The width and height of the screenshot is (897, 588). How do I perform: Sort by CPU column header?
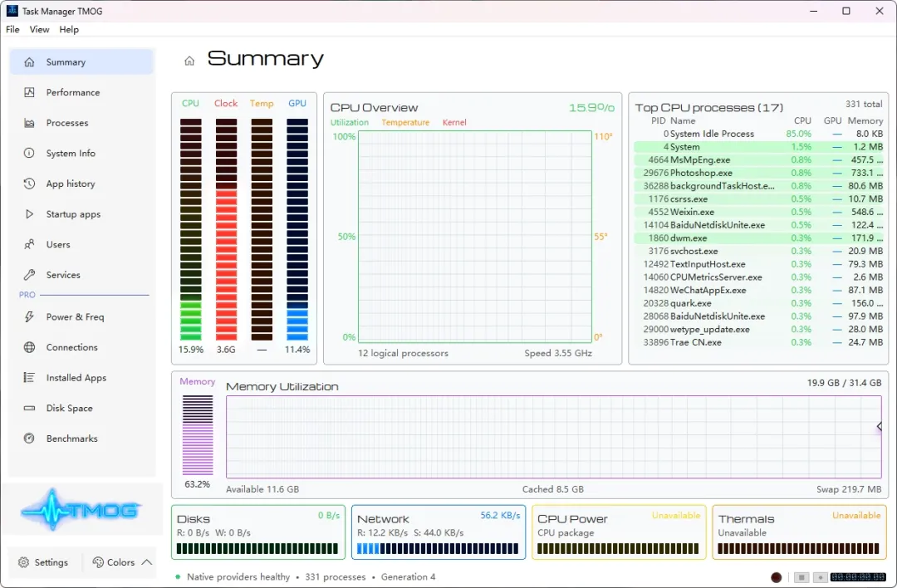(802, 120)
